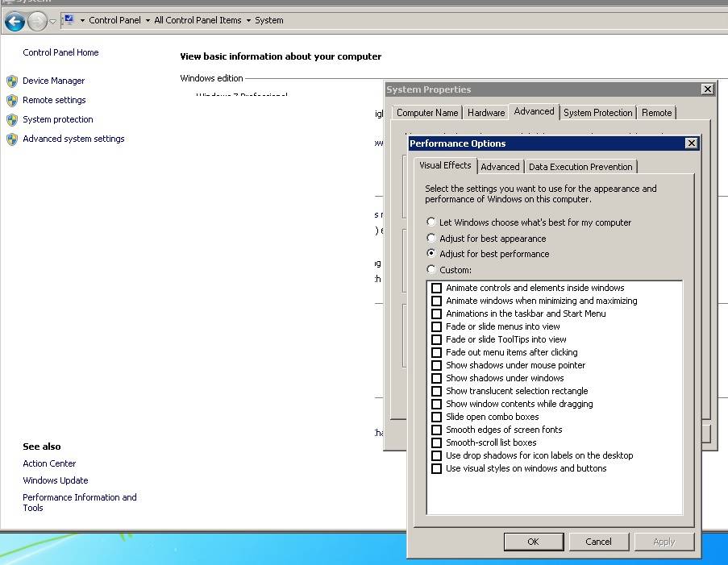Enable Show shadows under mouse pointer
Viewport: 728px width, 565px height.
click(436, 365)
